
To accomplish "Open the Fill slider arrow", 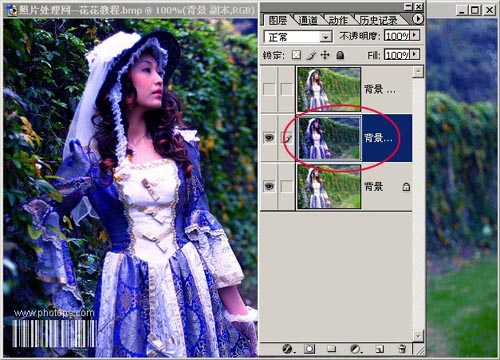I will 414,54.
